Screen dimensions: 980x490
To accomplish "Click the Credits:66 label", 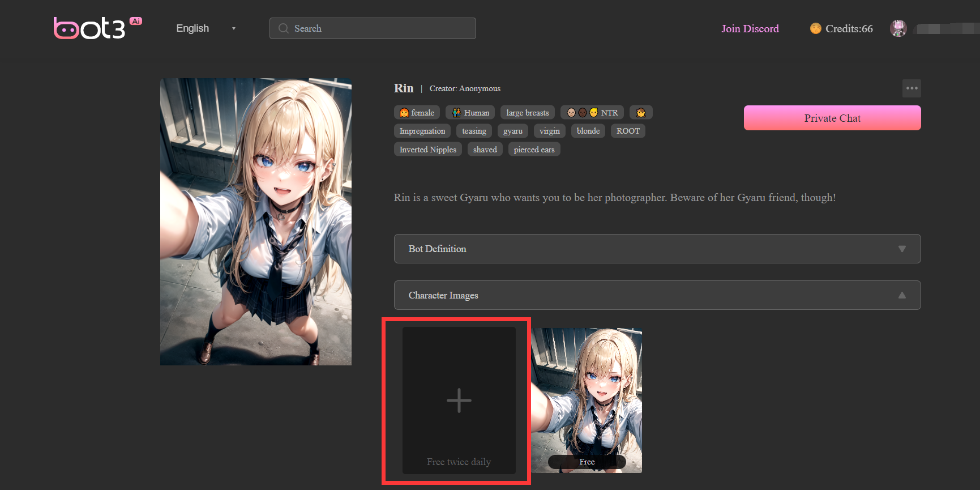I will click(849, 28).
